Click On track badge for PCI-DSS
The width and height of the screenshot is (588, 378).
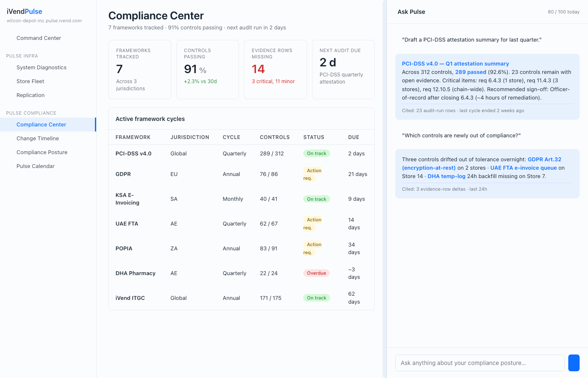(x=316, y=153)
